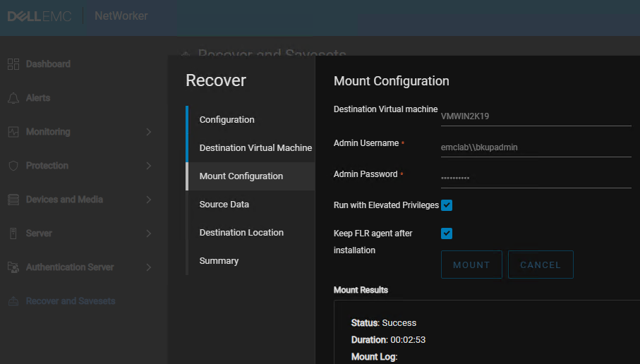The width and height of the screenshot is (640, 364).
Task: Click the Protection shield icon
Action: point(13,166)
